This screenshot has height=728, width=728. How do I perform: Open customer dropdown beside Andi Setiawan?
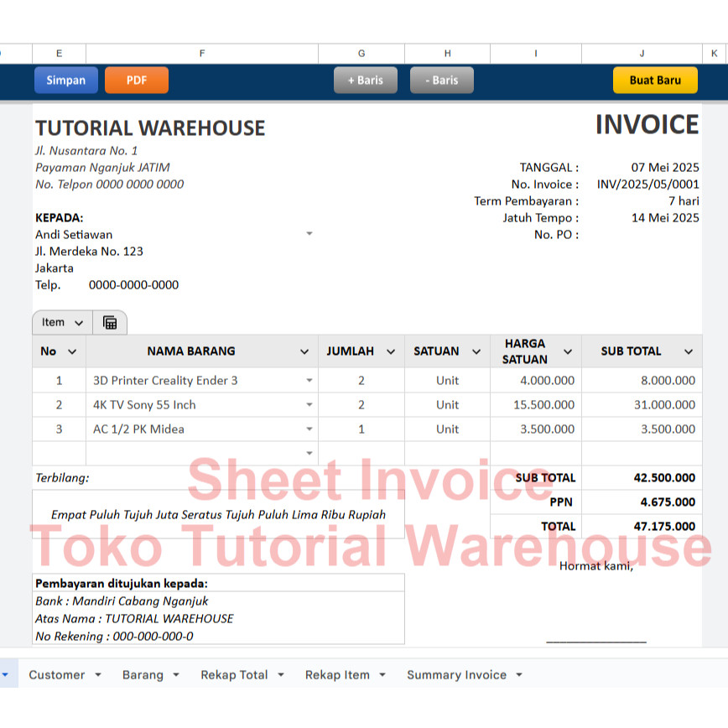coord(309,233)
